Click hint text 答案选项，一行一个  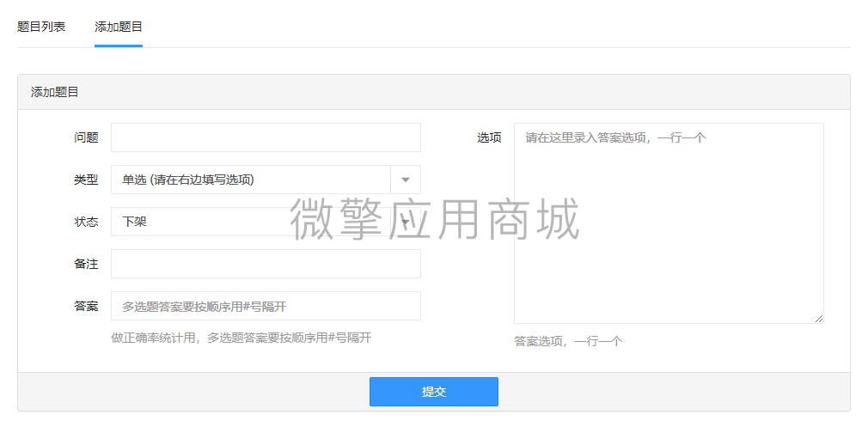pos(568,340)
